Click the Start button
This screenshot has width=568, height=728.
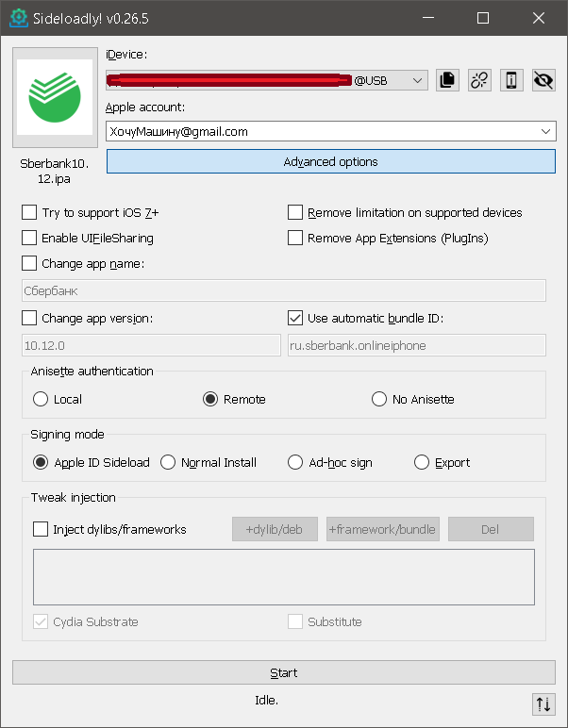(x=284, y=672)
